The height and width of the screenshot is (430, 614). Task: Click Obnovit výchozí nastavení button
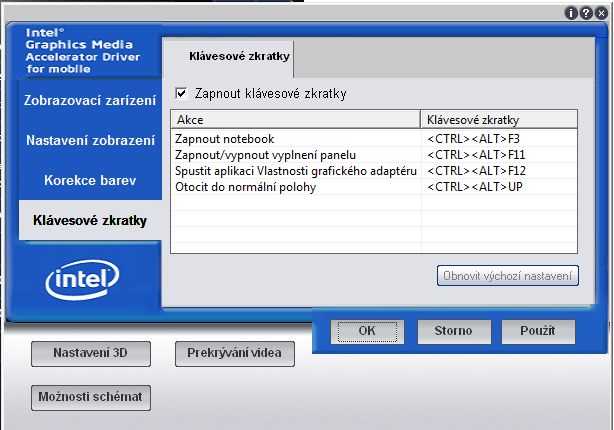508,275
